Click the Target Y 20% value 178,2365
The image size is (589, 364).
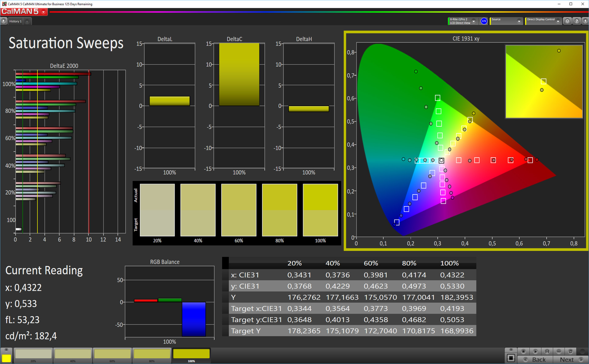tap(304, 331)
